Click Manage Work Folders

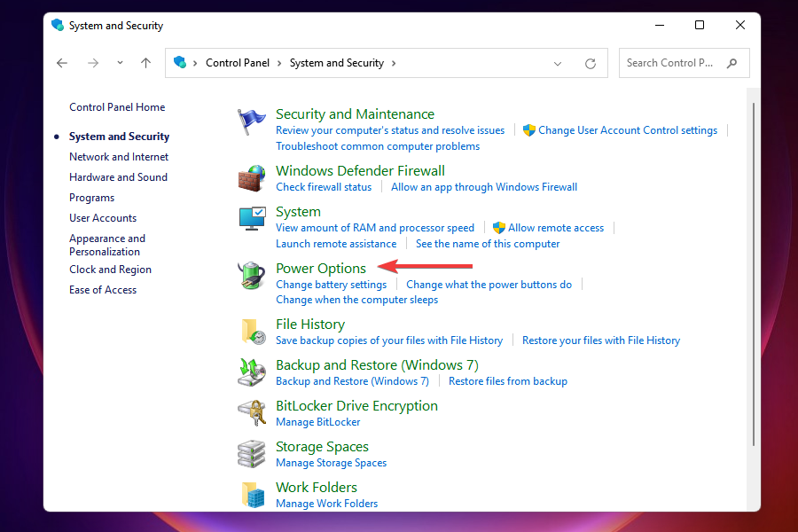point(326,504)
